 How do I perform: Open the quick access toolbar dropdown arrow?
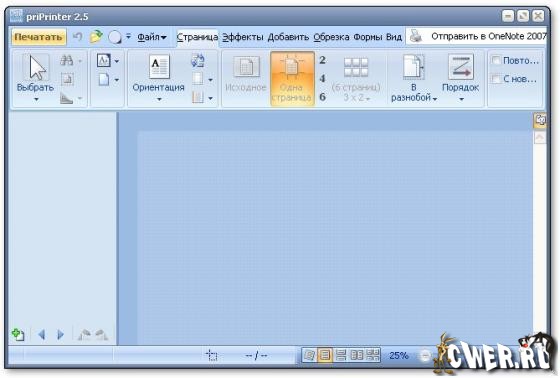[128, 36]
